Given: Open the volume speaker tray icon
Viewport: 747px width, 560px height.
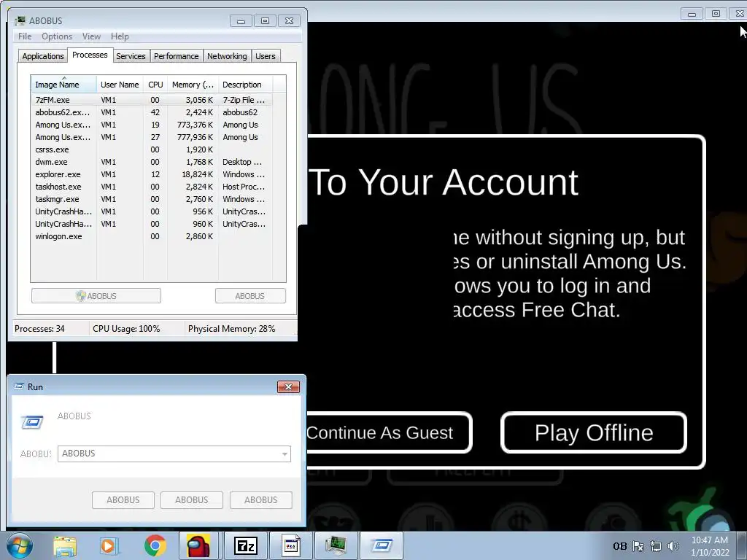Looking at the screenshot, I should click(673, 546).
